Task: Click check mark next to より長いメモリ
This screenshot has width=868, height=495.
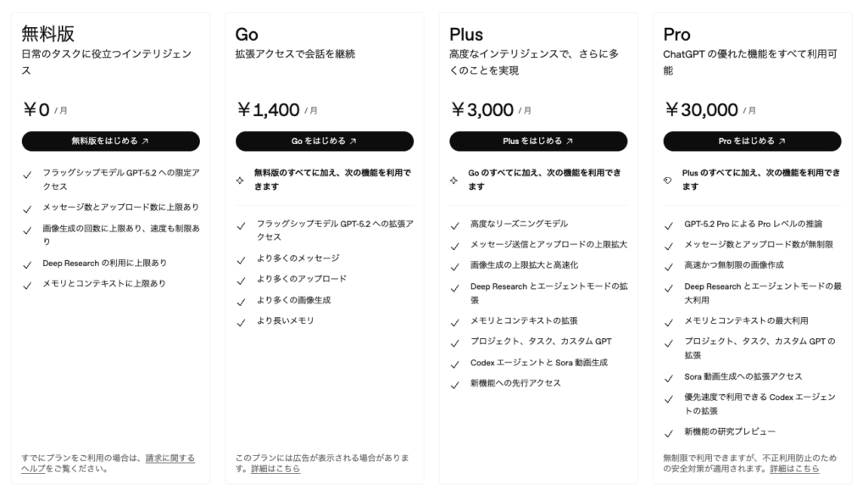Action: [x=241, y=322]
